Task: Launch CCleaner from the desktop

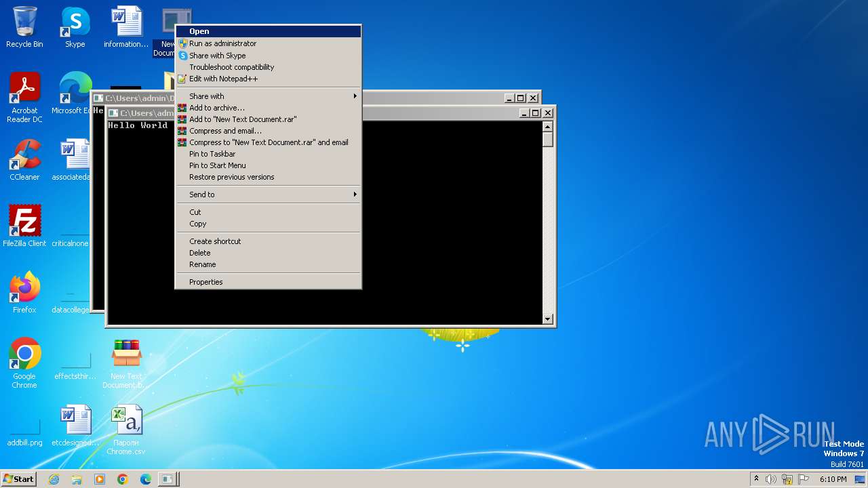Action: (24, 161)
